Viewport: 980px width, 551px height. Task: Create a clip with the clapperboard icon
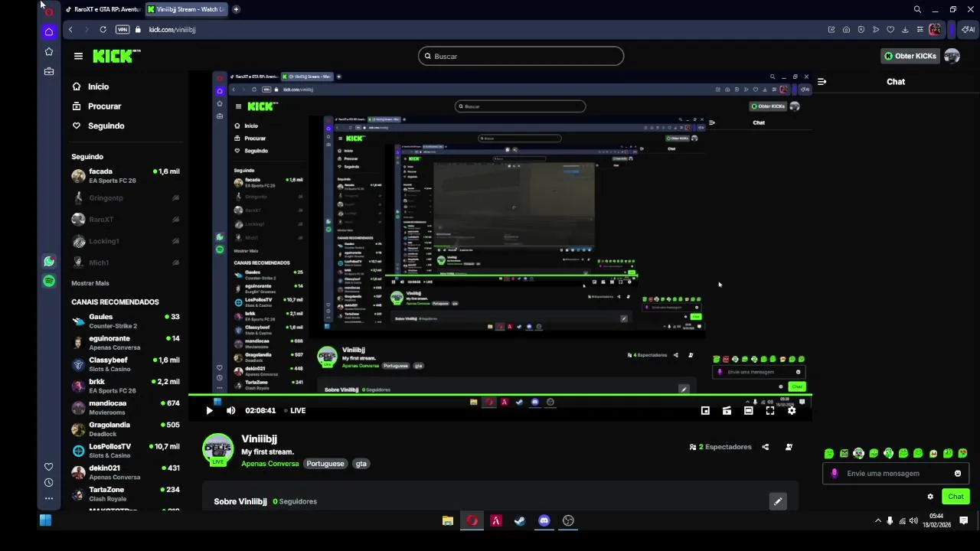pos(727,410)
